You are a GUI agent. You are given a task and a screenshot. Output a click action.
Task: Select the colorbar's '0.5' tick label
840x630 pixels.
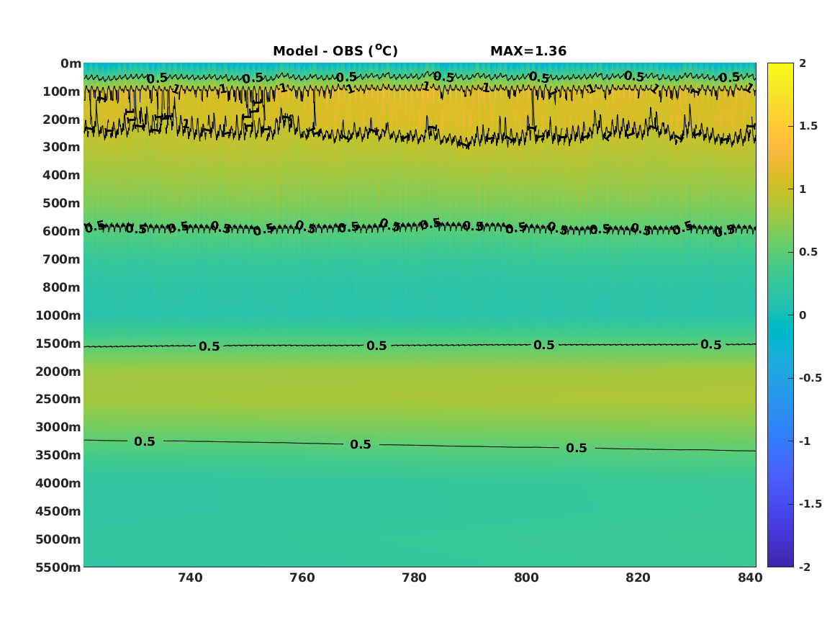point(808,252)
